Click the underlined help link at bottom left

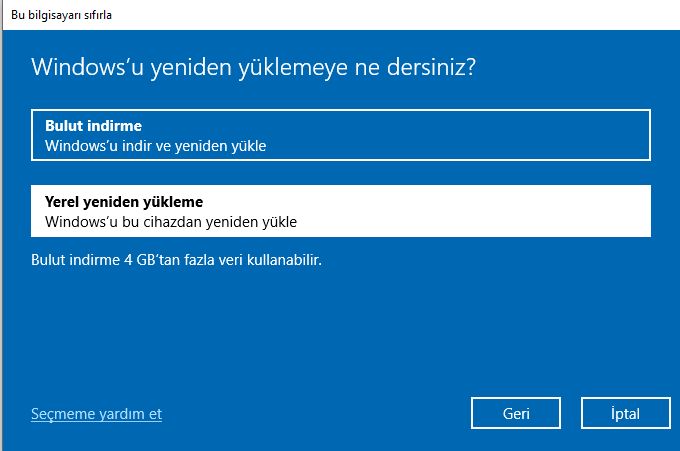point(96,414)
